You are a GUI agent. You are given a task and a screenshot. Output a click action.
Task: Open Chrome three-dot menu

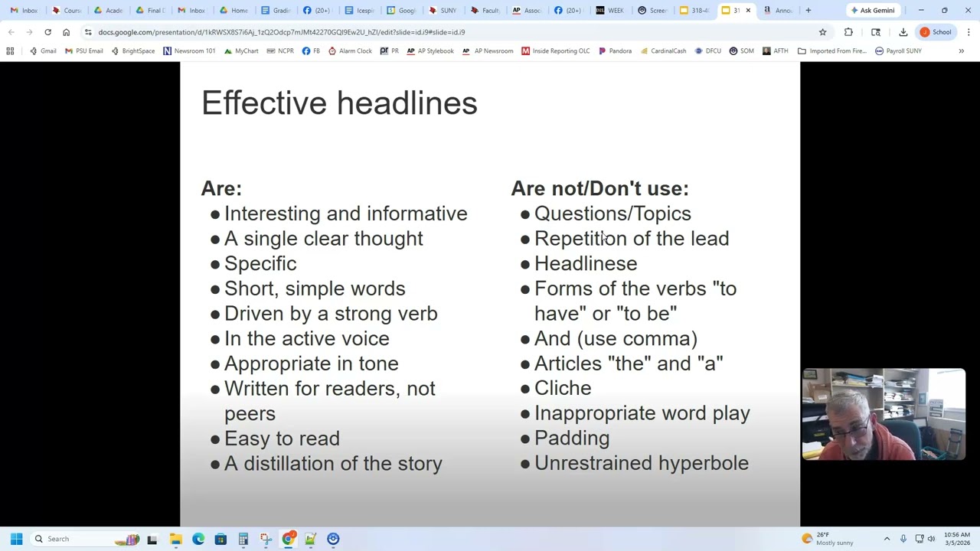coord(969,32)
